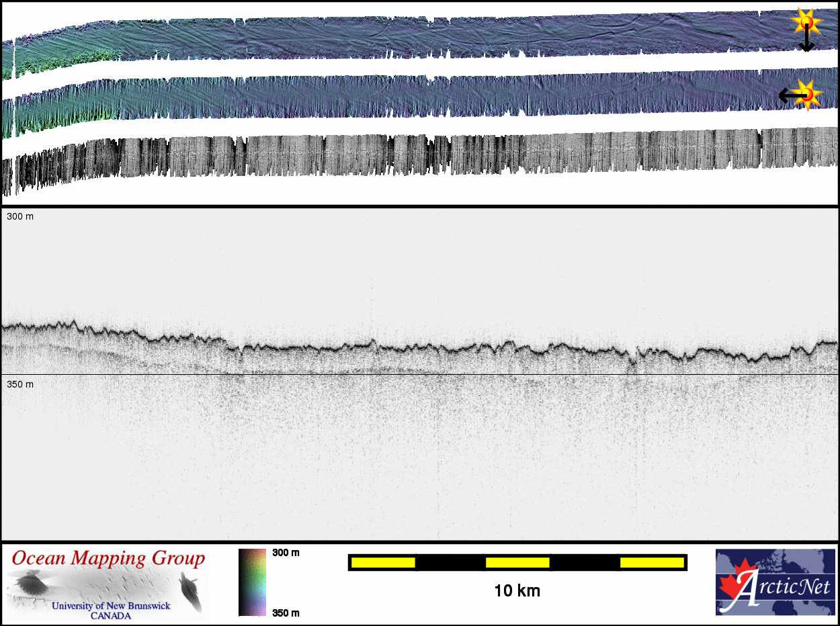This screenshot has width=840, height=626.
Task: Select the black down arrow under top sun
Action: tap(806, 44)
